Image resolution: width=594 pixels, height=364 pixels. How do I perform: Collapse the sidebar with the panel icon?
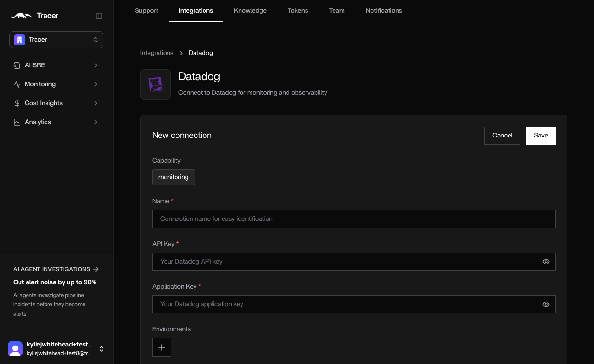98,15
